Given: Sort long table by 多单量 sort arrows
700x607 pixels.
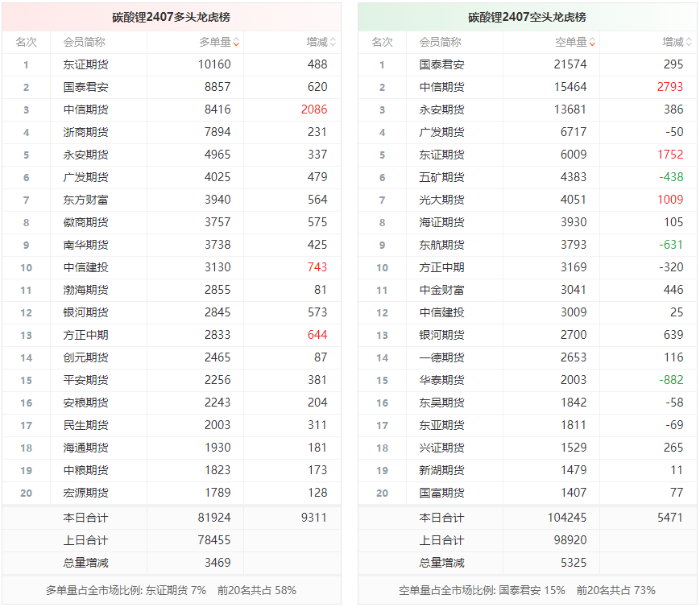Looking at the screenshot, I should tap(236, 43).
